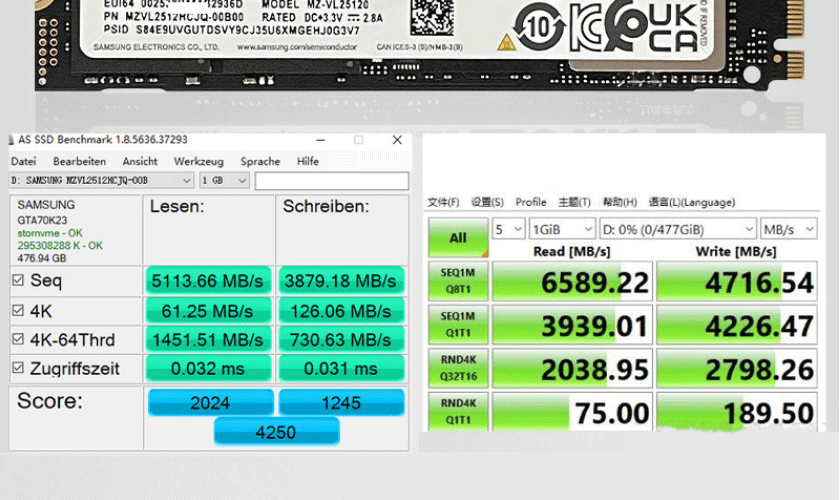
Task: Open the D: 0% (0/477GiB) drive dropdown
Action: pos(678,229)
